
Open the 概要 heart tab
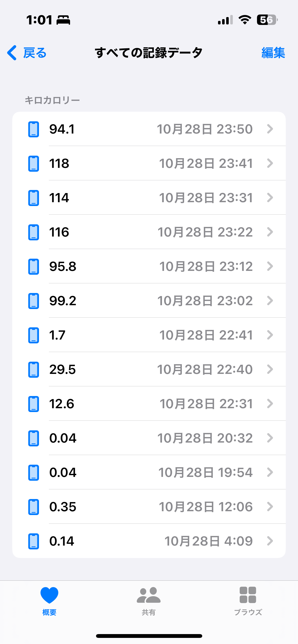(x=49, y=601)
